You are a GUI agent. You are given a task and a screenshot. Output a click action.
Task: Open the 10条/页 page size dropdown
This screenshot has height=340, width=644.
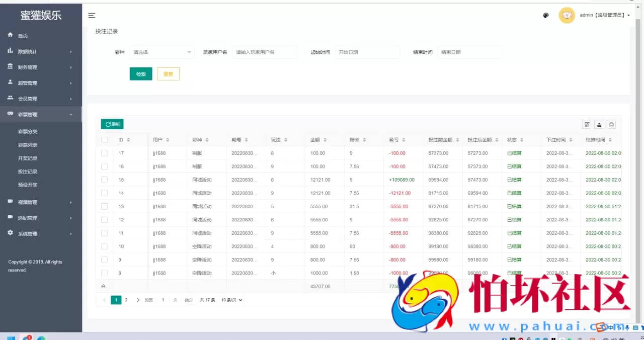pyautogui.click(x=231, y=299)
